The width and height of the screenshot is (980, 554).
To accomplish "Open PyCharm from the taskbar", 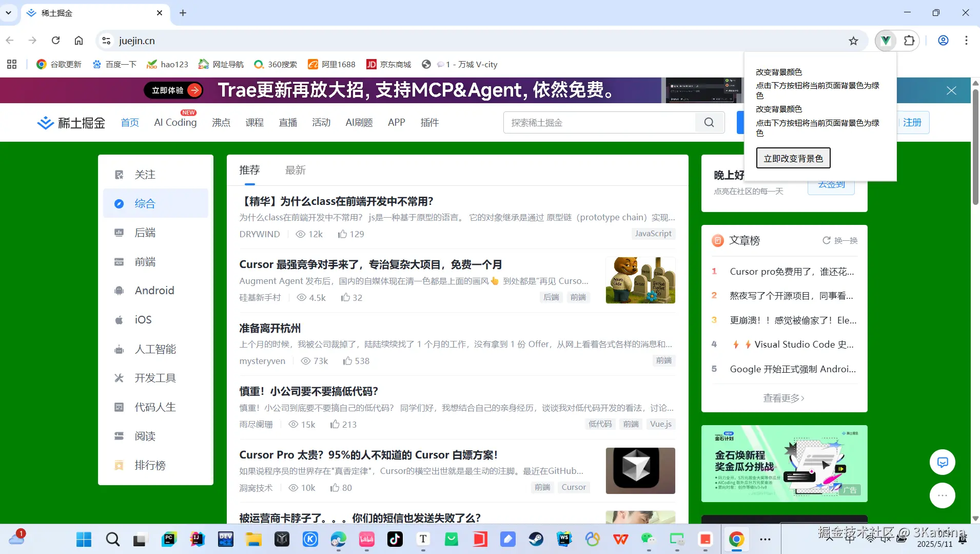I will tap(169, 539).
